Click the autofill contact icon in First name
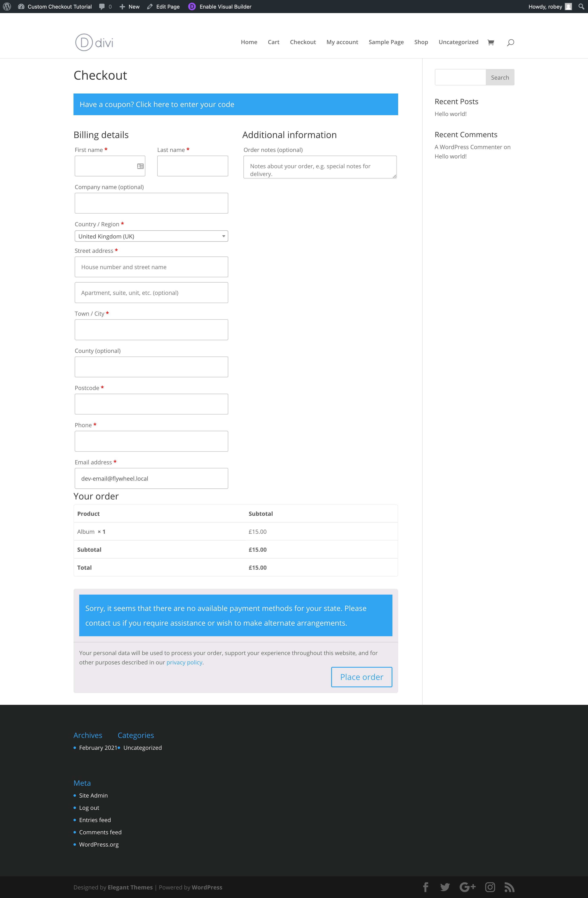 coord(140,166)
